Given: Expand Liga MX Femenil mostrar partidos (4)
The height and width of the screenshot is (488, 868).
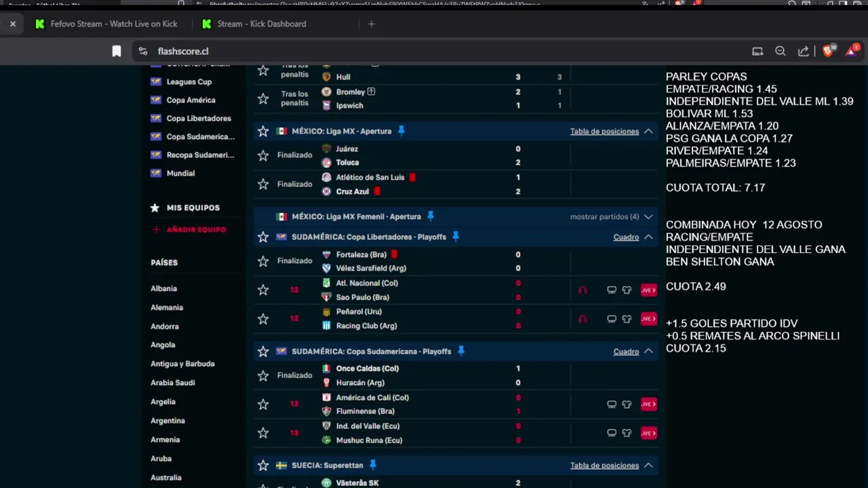Looking at the screenshot, I should (611, 217).
